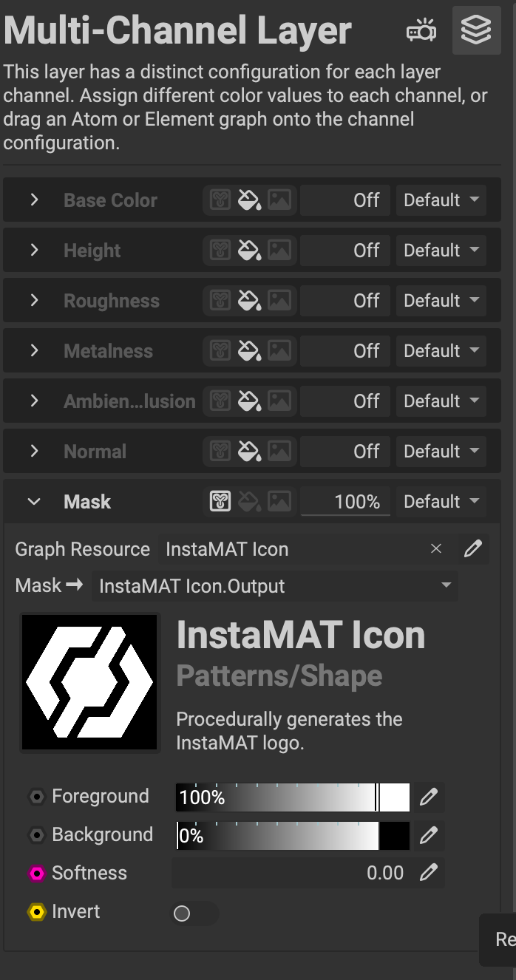Clear the InstaMAT Icon graph resource
516x980 pixels.
(x=436, y=549)
